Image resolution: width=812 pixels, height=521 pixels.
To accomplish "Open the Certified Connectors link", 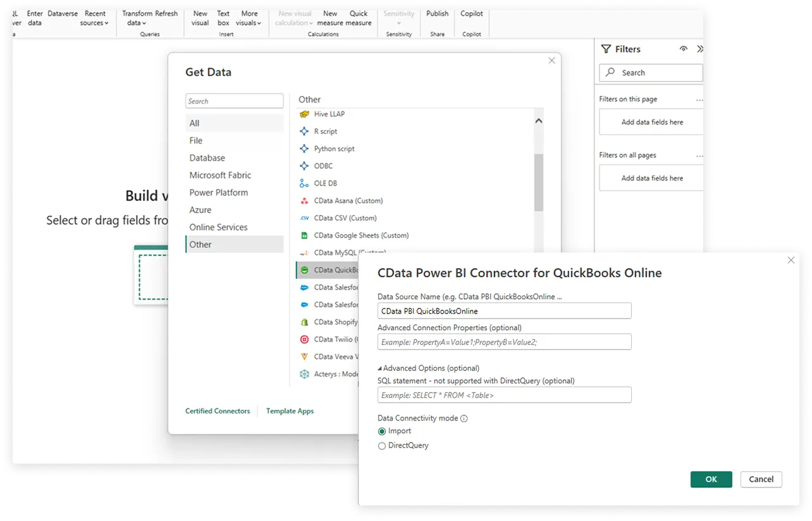I will coord(218,411).
